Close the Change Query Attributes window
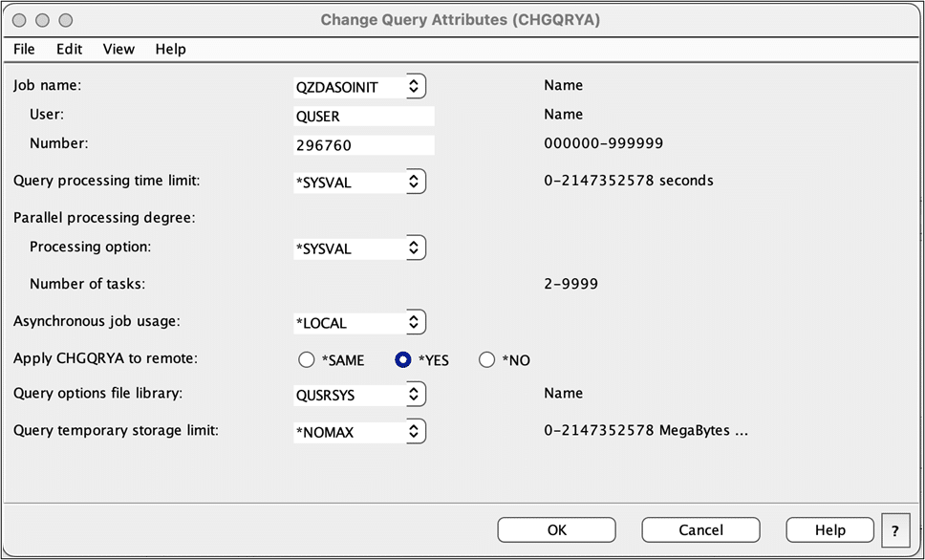Viewport: 925px width, 560px height. click(21, 20)
